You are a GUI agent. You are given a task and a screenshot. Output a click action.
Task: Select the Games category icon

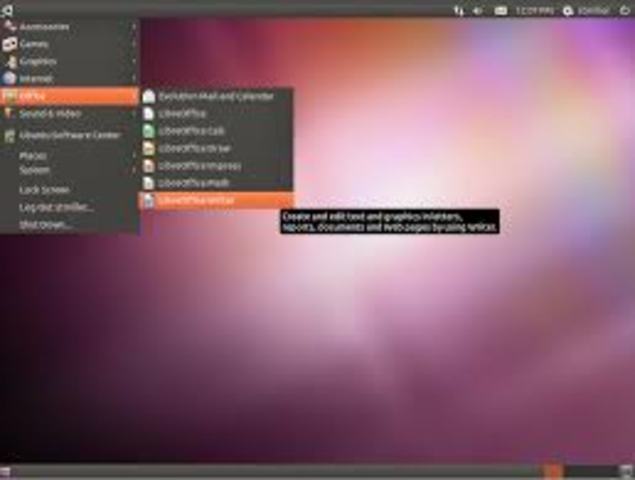point(9,44)
